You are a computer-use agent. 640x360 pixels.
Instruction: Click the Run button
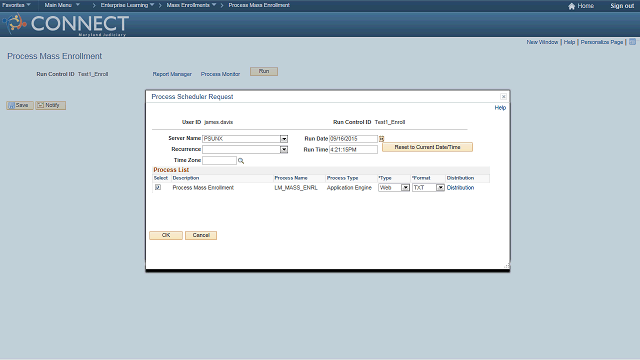click(264, 71)
